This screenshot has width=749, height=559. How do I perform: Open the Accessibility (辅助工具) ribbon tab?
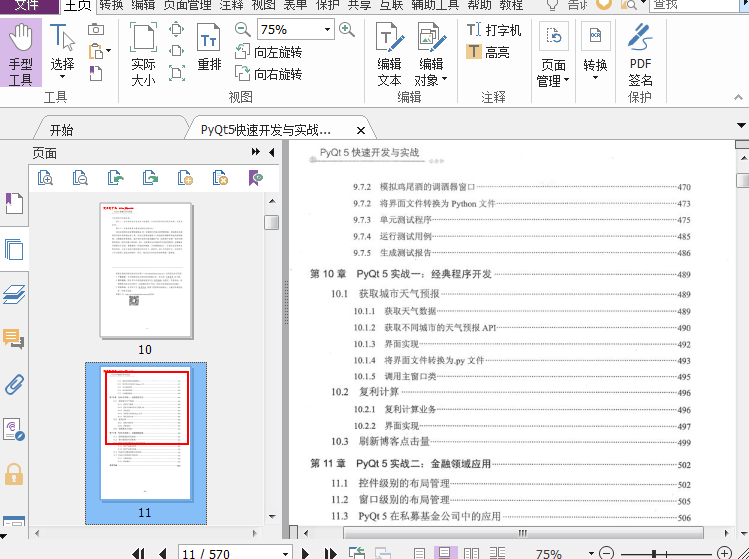click(x=435, y=5)
